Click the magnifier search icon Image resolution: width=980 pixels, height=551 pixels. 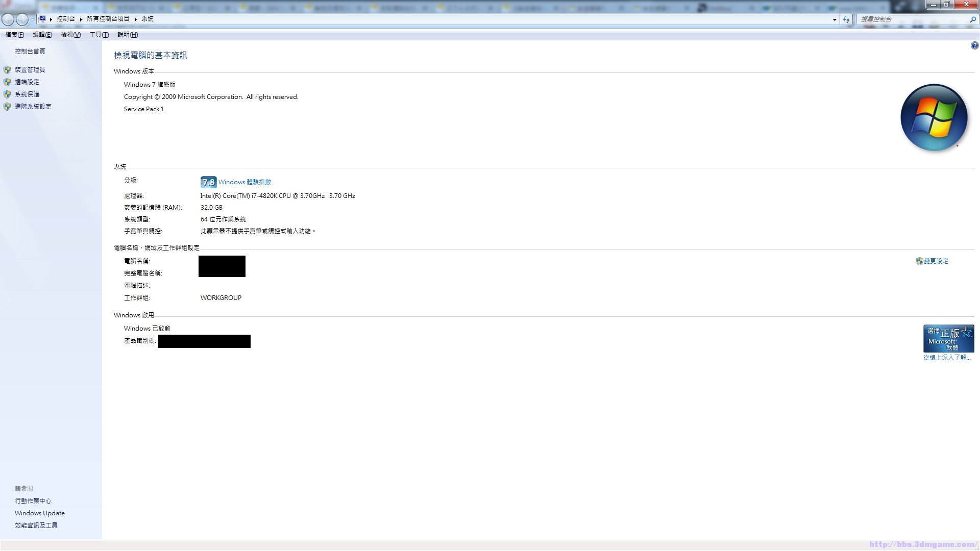[972, 19]
